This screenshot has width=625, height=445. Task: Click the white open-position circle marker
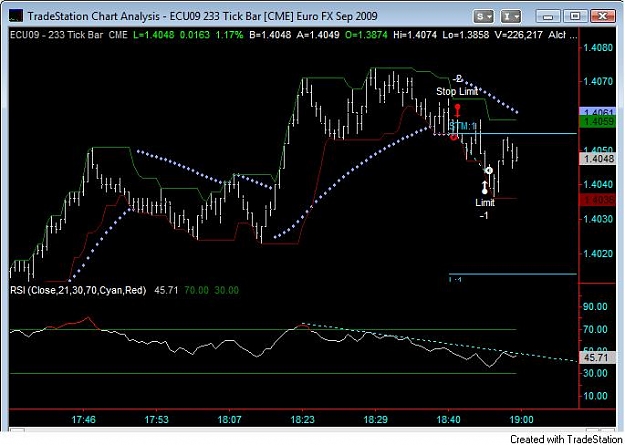pos(489,171)
